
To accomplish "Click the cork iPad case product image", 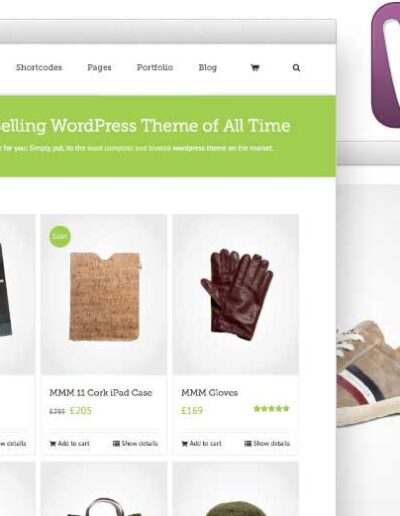I will pyautogui.click(x=105, y=296).
